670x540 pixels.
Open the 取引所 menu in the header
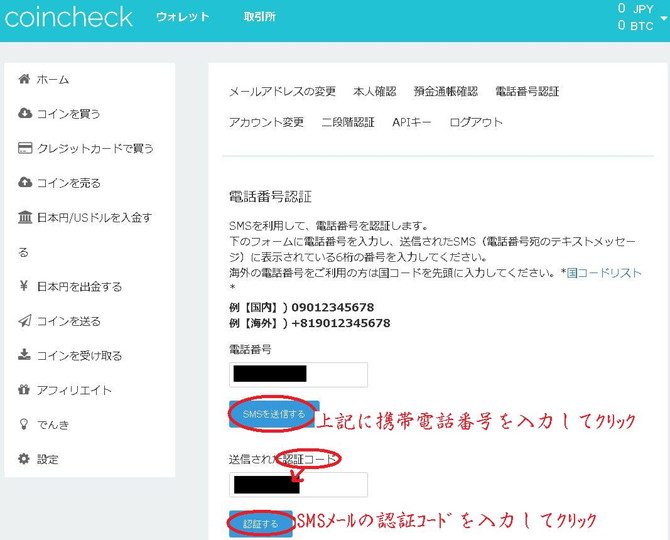[259, 17]
